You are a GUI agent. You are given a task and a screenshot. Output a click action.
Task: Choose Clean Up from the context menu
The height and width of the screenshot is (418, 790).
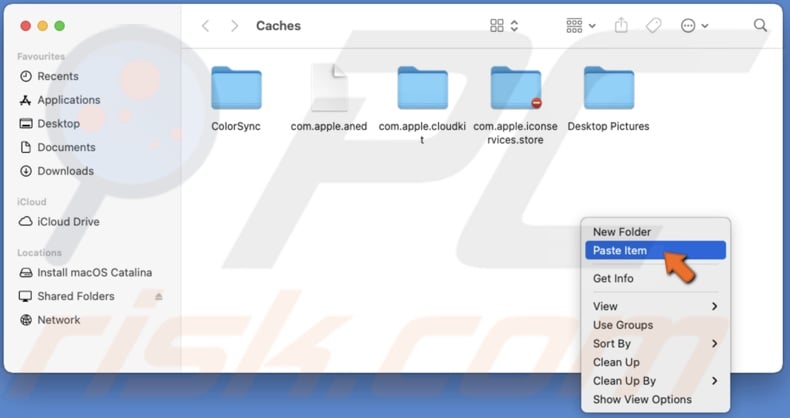coord(655,362)
